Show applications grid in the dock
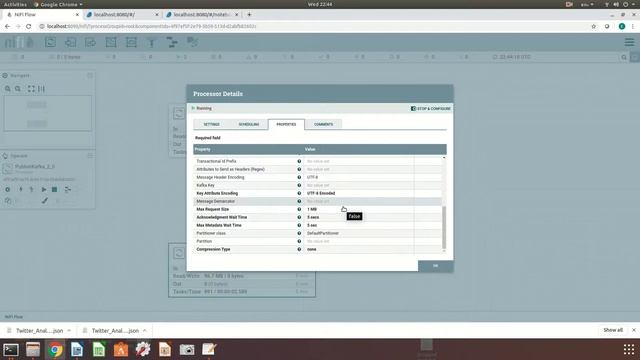 pos(629,349)
